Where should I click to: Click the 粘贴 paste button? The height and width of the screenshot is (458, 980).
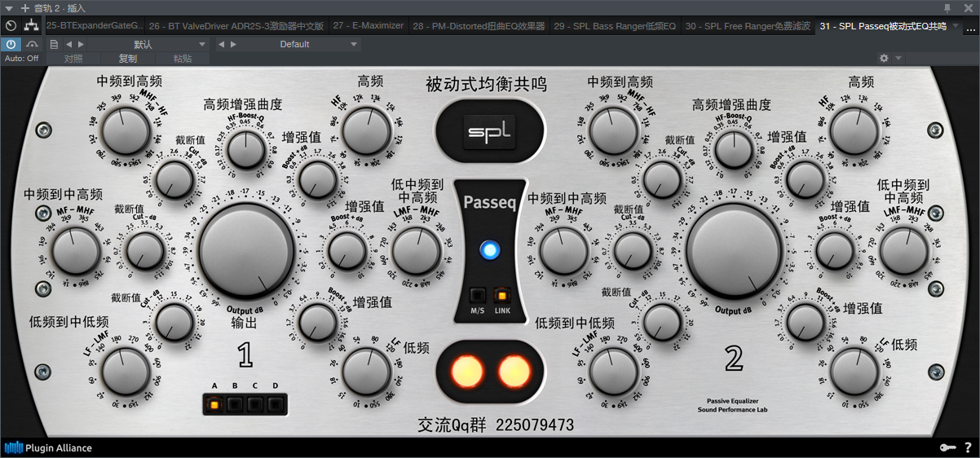click(x=183, y=59)
